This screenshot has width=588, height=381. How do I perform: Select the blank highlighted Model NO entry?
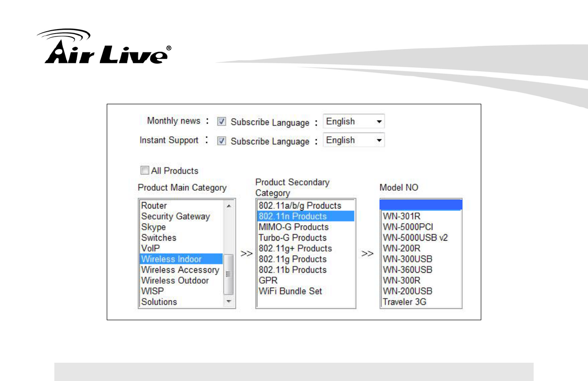pos(421,205)
